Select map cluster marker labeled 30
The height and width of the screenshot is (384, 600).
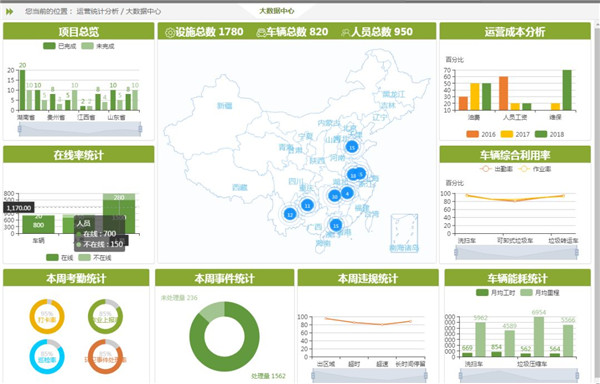coord(334,196)
